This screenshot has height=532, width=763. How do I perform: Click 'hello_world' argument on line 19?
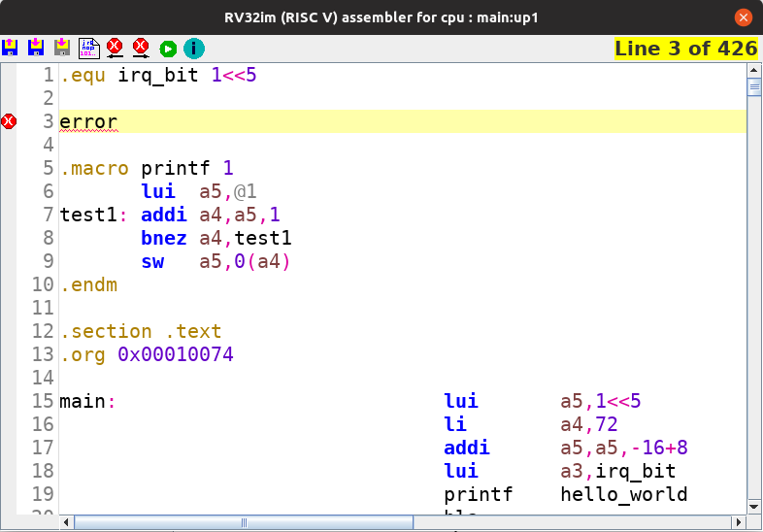624,494
